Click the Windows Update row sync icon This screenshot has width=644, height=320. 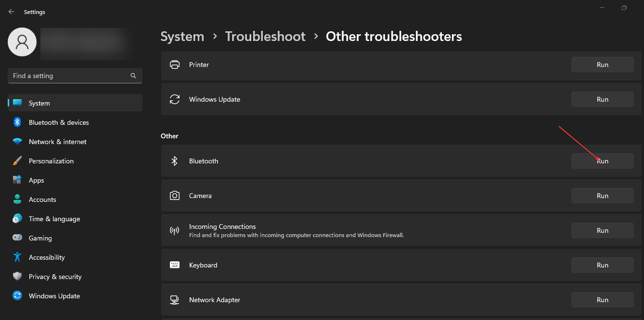[175, 99]
